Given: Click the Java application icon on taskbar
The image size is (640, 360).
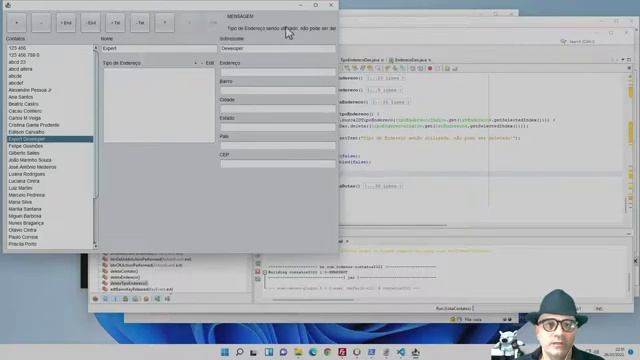Looking at the screenshot, I should point(416,352).
